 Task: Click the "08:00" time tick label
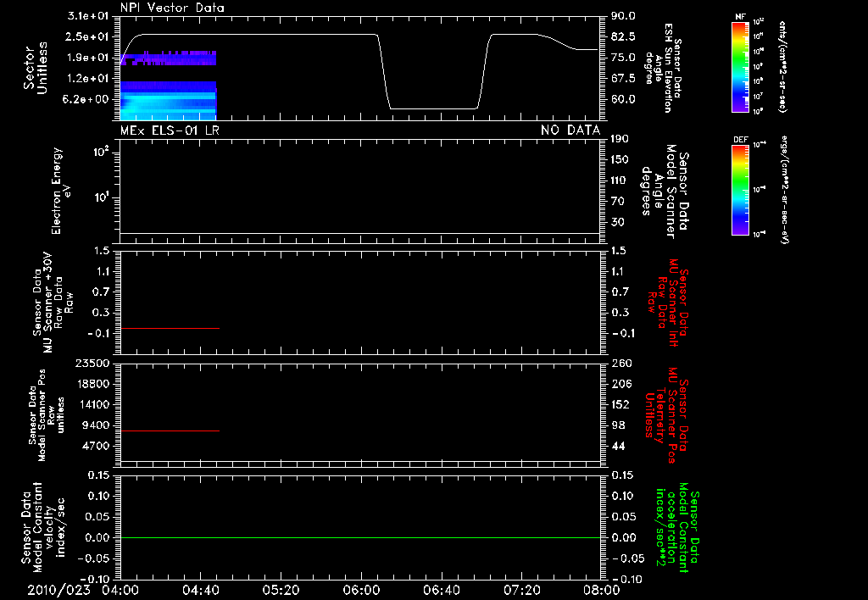click(x=602, y=590)
